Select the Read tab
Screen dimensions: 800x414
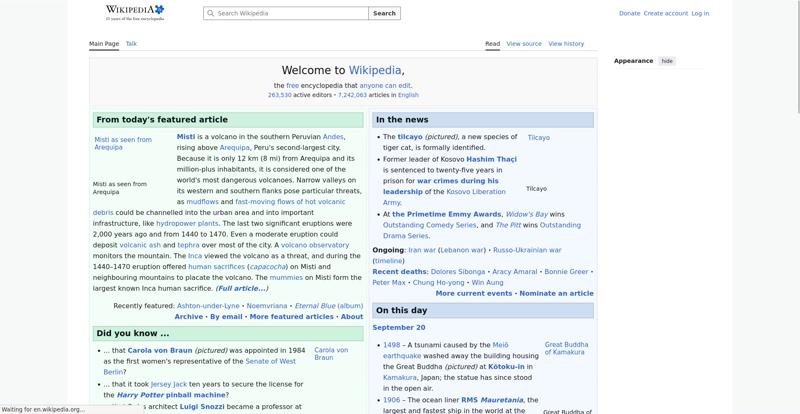tap(492, 44)
